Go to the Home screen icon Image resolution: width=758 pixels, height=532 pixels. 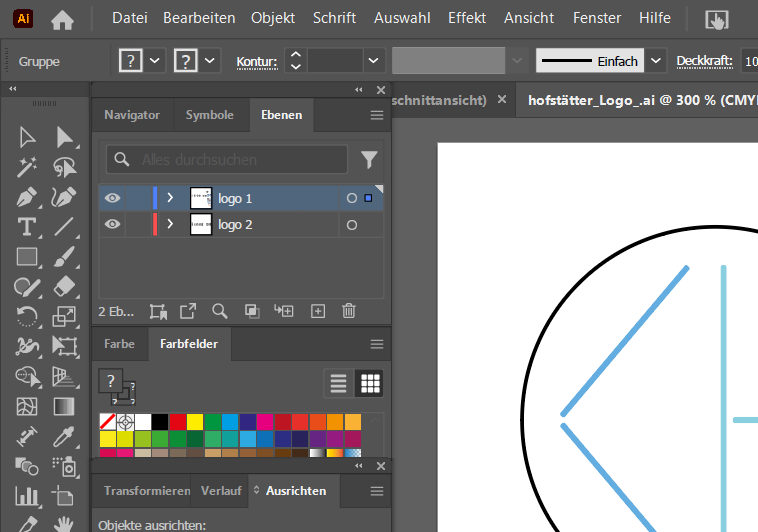tap(62, 19)
